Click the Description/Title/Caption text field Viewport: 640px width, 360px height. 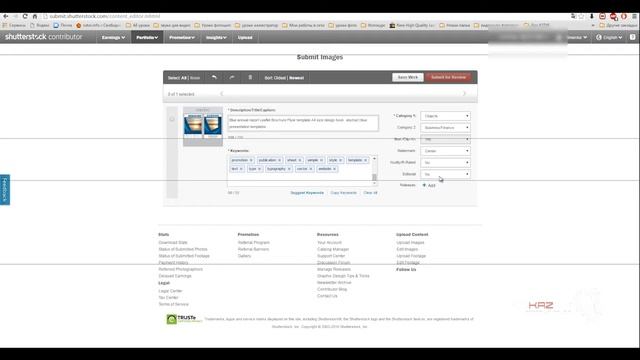point(303,123)
